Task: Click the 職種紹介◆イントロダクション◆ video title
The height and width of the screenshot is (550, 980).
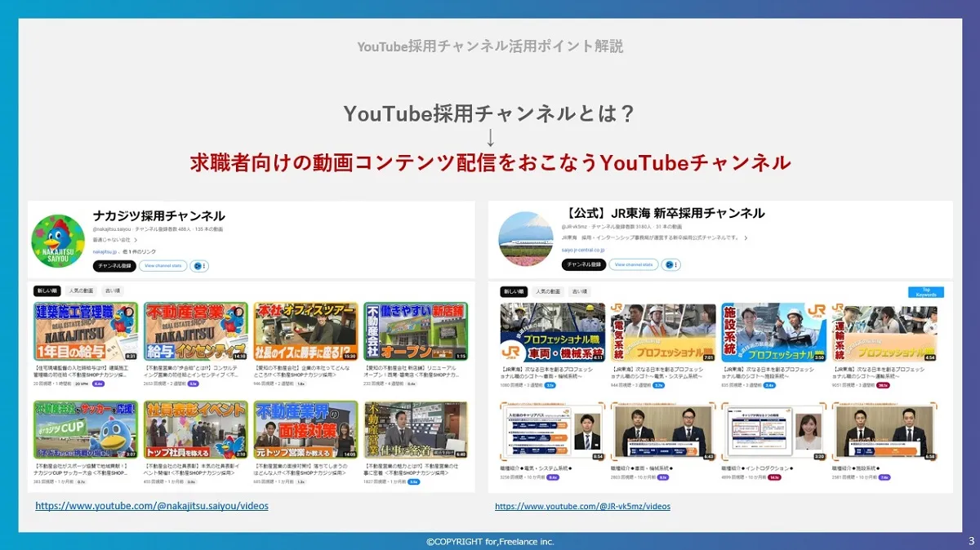Action: point(759,469)
